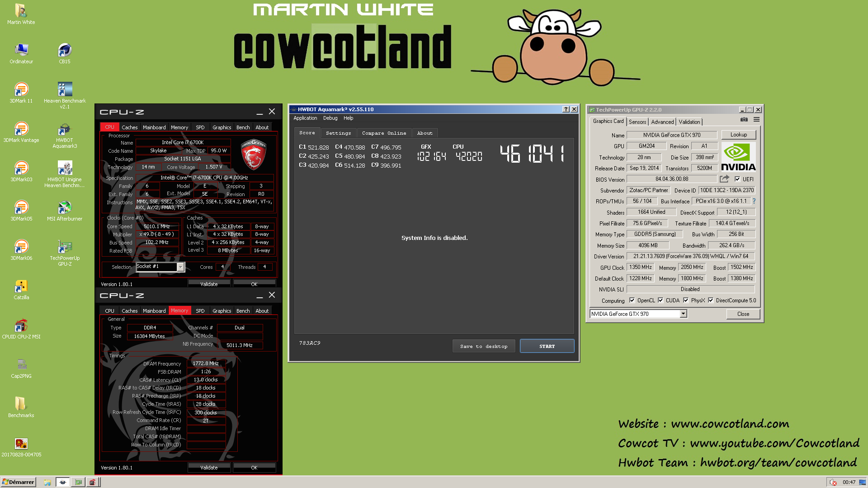Click the NVIDIA logo in GPU-Z

(x=739, y=157)
